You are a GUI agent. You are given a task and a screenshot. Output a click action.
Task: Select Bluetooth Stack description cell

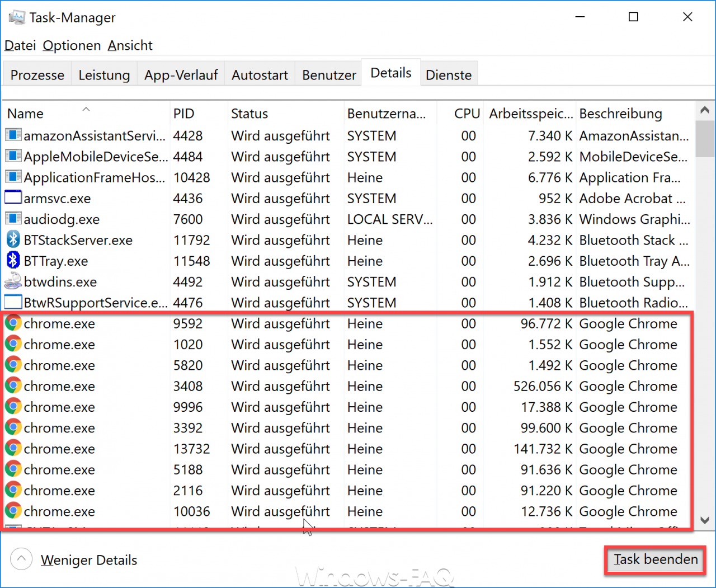[x=634, y=240]
